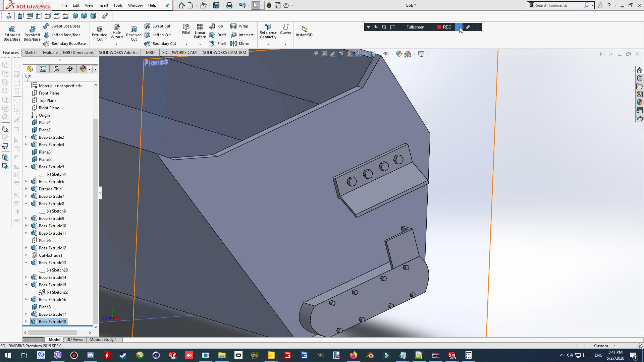This screenshot has height=362, width=644.
Task: Apply the Shell tool
Action: tap(217, 44)
